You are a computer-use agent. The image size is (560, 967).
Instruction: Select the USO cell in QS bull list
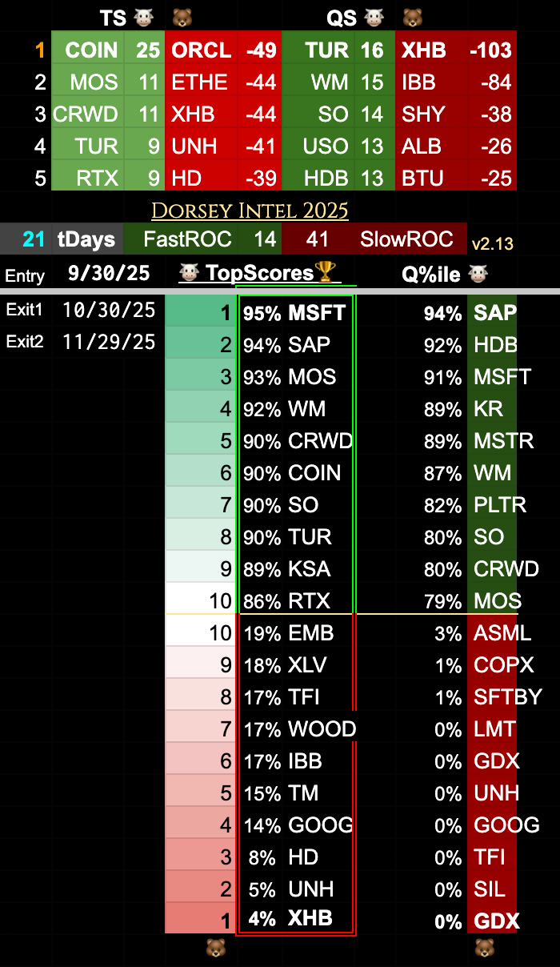pos(319,146)
